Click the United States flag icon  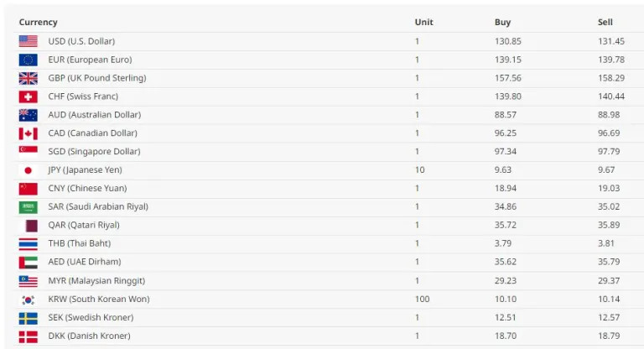pos(28,41)
